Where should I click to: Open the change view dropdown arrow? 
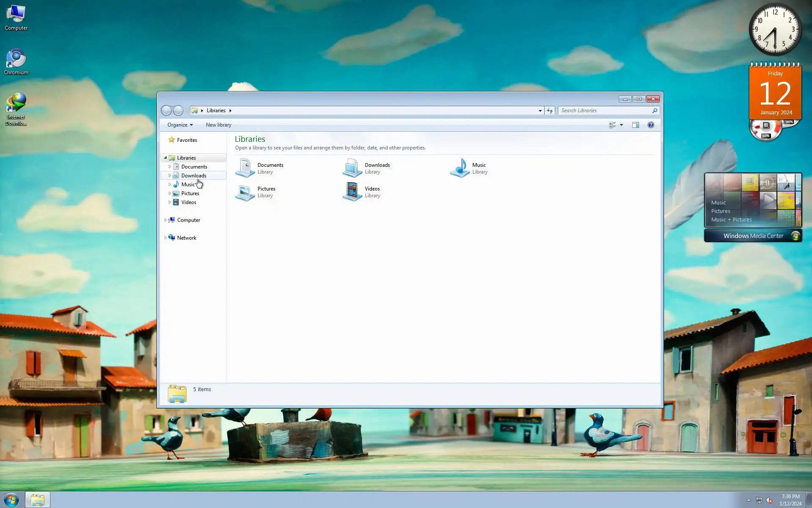(621, 125)
